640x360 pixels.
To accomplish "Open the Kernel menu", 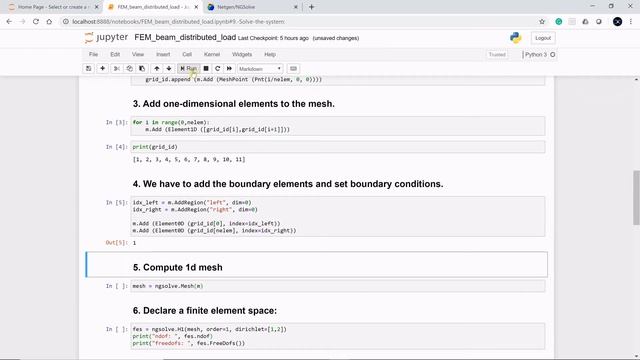I will 212,54.
